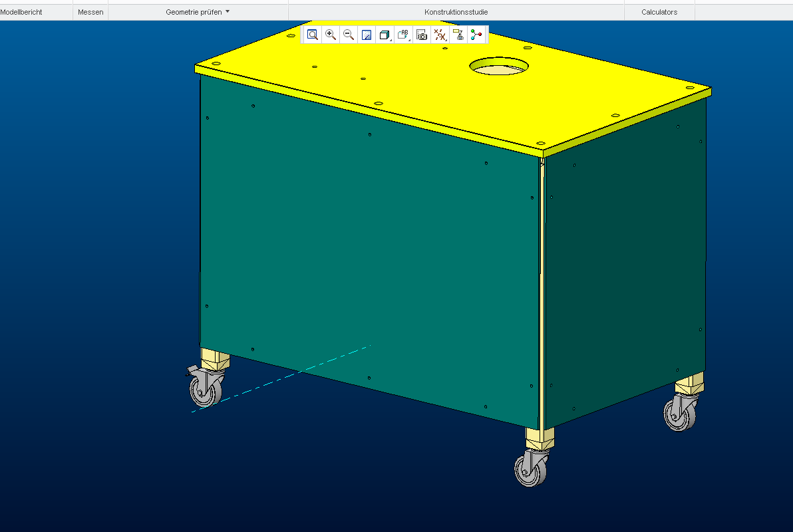Viewport: 793px width, 532px height.
Task: Toggle the spin center display
Action: [476, 35]
